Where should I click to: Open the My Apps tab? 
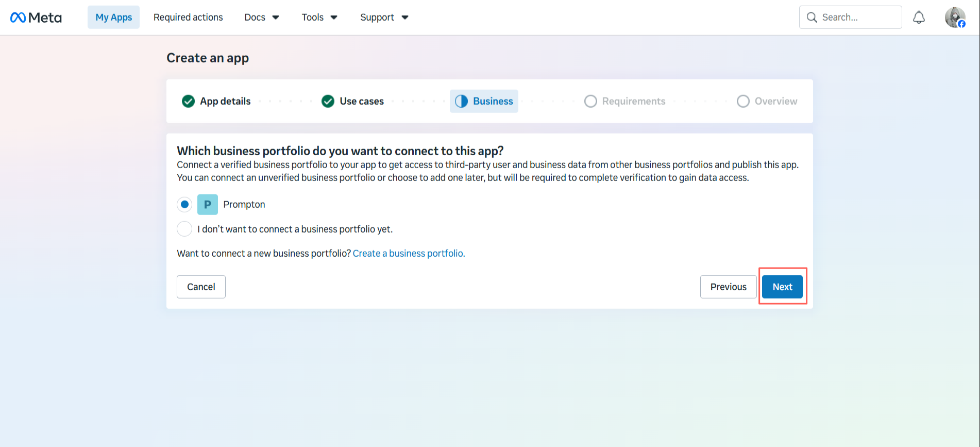[x=113, y=18]
